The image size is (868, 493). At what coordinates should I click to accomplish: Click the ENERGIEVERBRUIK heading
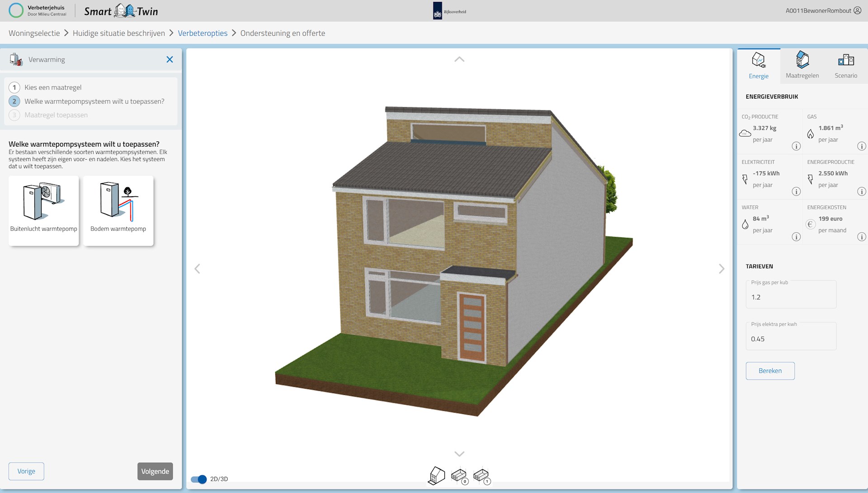click(x=772, y=97)
